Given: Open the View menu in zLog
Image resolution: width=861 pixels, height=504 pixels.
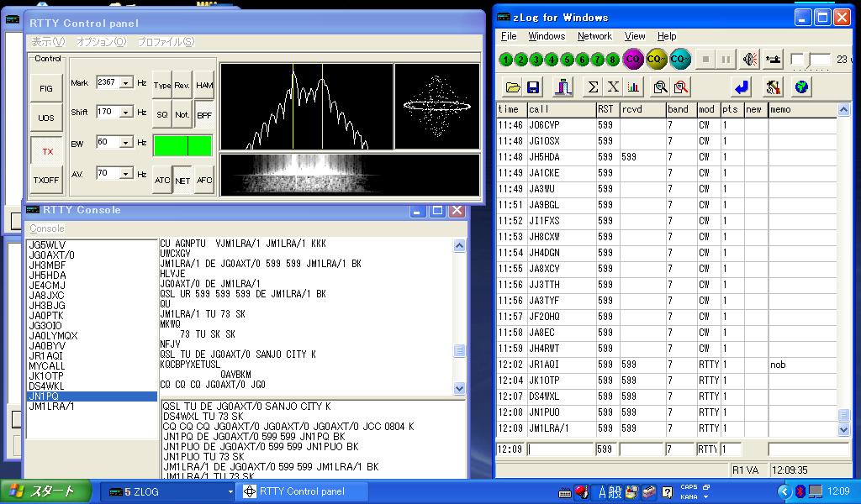Looking at the screenshot, I should [x=635, y=36].
